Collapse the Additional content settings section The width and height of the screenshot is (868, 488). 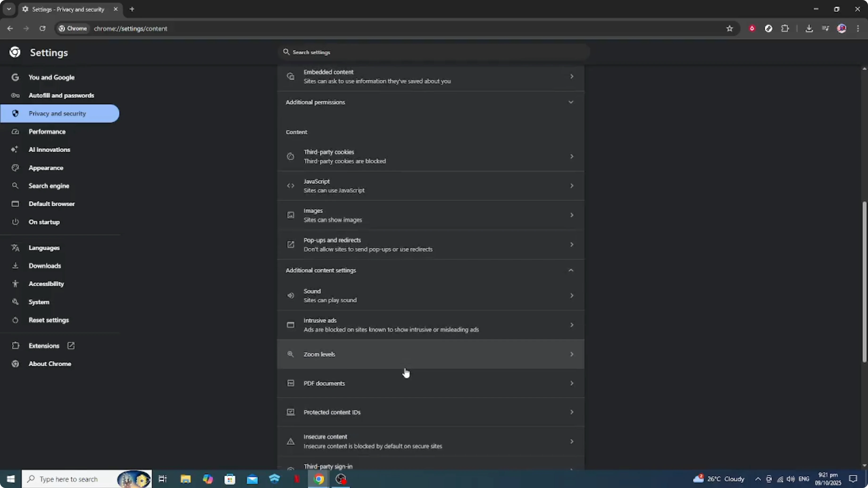[571, 270]
